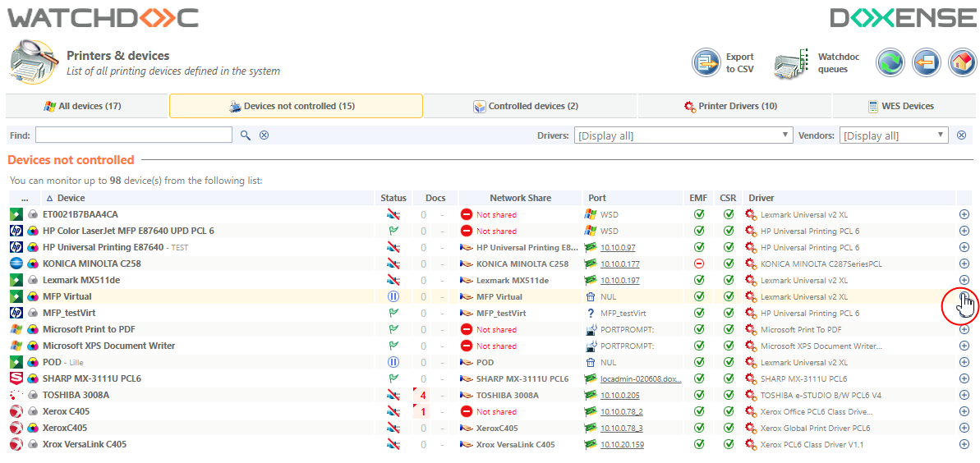Open the locadmin-020608.dox... port link
Image resolution: width=980 pixels, height=463 pixels.
(x=641, y=378)
